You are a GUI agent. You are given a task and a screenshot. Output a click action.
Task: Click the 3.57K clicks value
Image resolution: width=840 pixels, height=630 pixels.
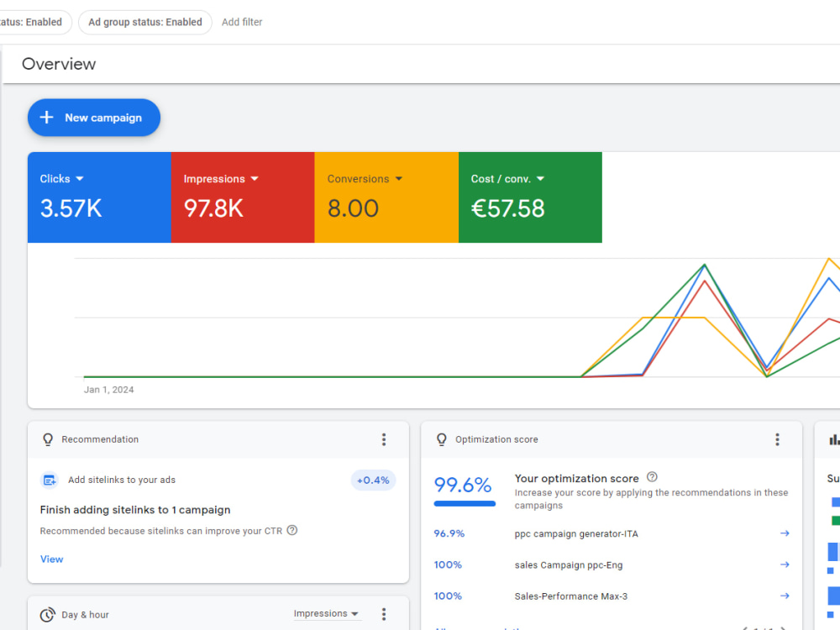click(71, 208)
